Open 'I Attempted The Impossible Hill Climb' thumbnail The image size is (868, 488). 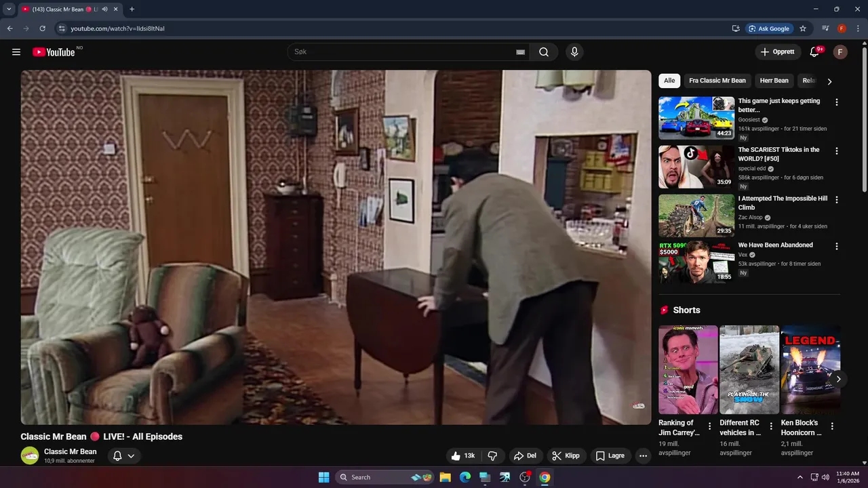696,216
